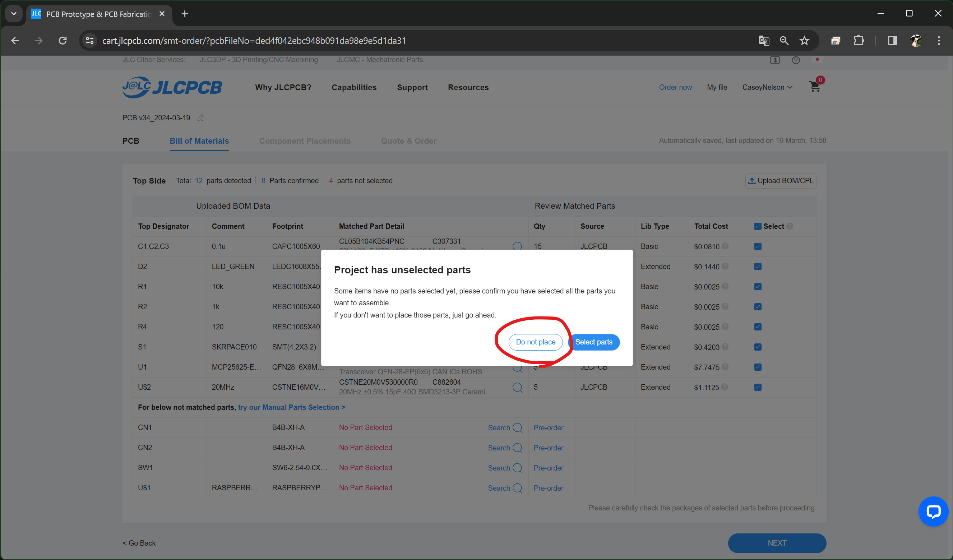Image resolution: width=953 pixels, height=560 pixels.
Task: Click the Do not place button in the dialog
Action: pyautogui.click(x=535, y=342)
